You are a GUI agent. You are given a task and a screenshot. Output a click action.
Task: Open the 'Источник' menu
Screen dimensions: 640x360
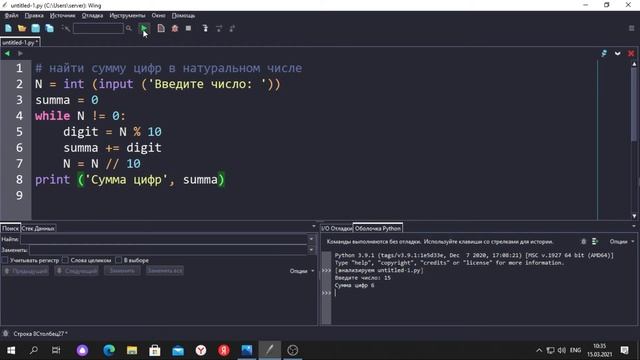tap(62, 16)
